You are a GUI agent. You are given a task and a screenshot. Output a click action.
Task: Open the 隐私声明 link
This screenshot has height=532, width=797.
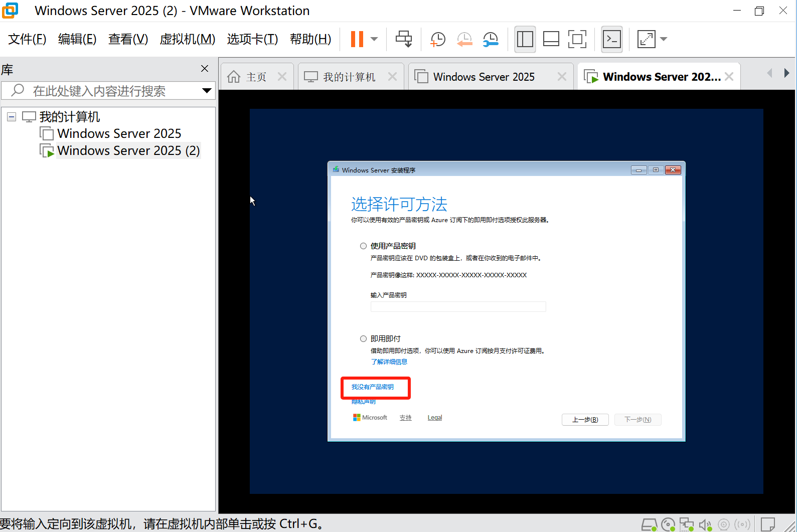pyautogui.click(x=363, y=402)
